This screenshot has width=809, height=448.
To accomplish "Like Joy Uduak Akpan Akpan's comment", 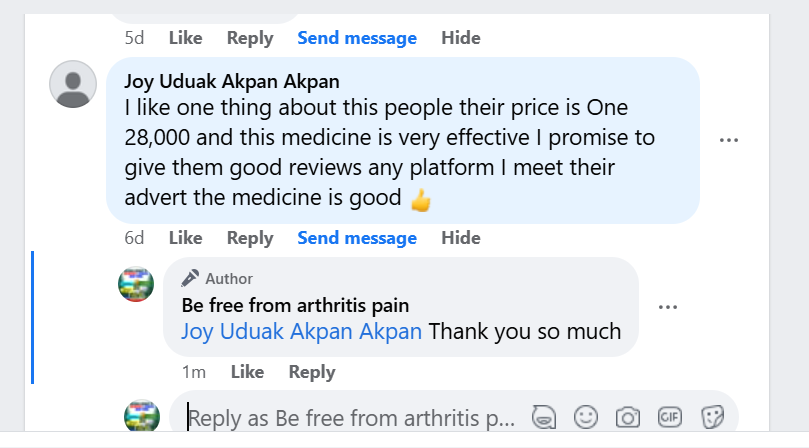I will click(185, 238).
